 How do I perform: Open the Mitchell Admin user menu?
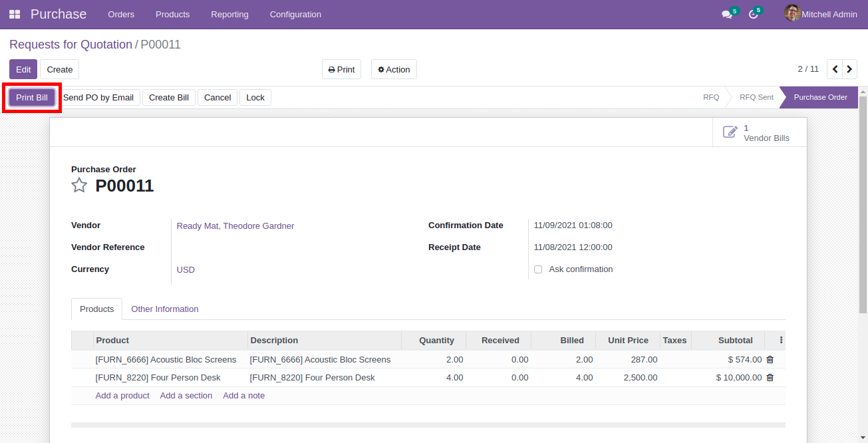point(821,14)
